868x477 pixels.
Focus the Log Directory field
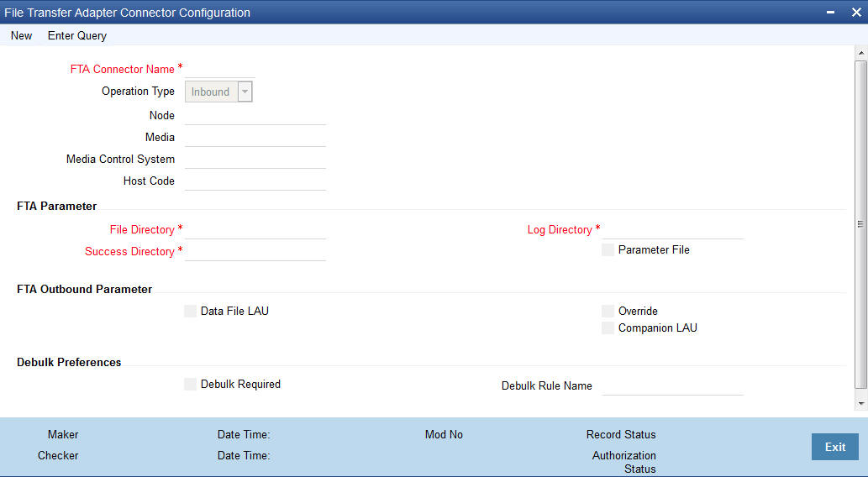click(x=672, y=230)
